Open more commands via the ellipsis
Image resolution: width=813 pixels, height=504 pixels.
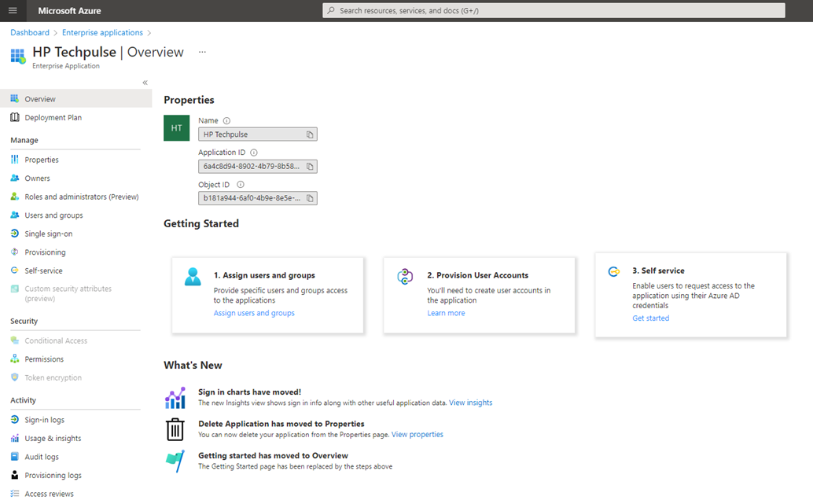point(201,51)
